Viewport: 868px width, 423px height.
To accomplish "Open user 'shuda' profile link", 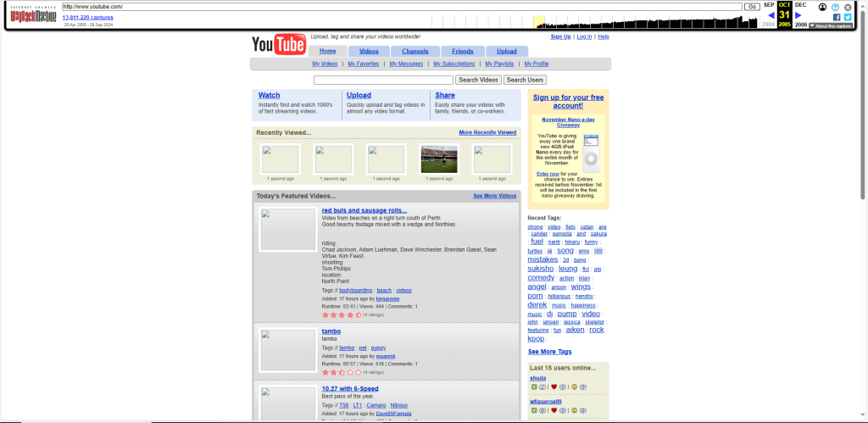I will 537,378.
